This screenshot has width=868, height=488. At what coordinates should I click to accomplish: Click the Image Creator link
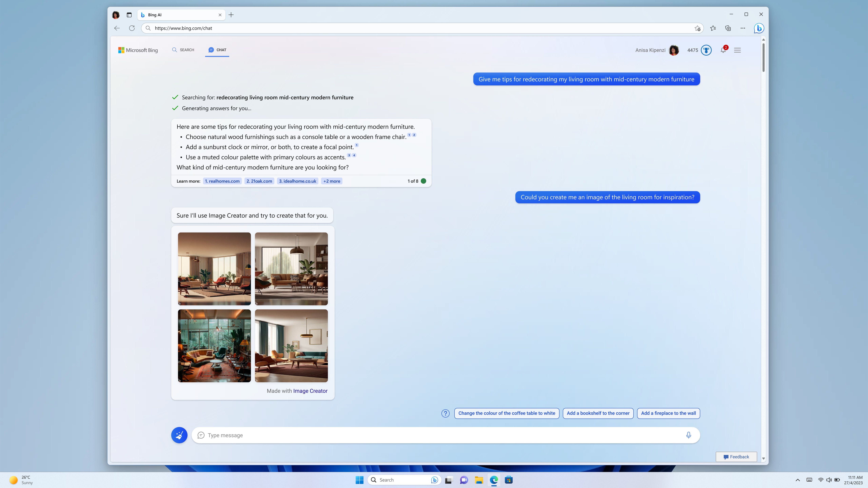click(x=310, y=391)
